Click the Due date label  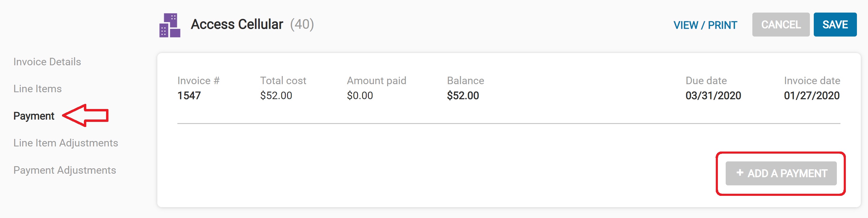[706, 81]
